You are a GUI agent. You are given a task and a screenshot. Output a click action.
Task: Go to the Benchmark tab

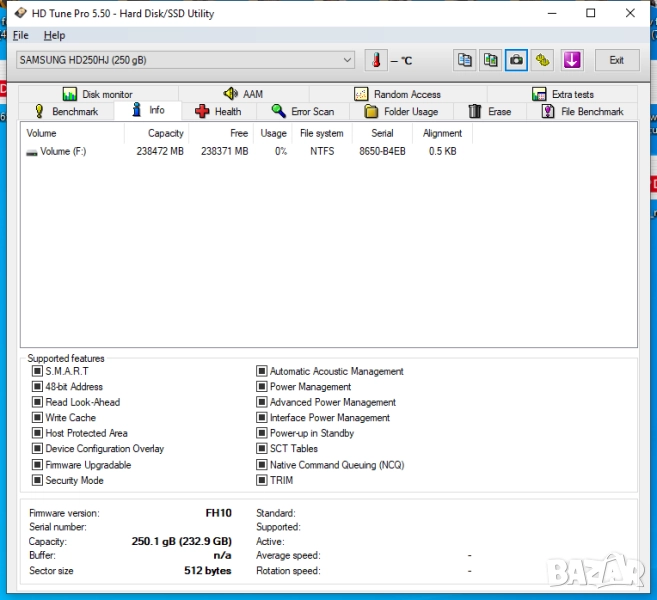(65, 112)
